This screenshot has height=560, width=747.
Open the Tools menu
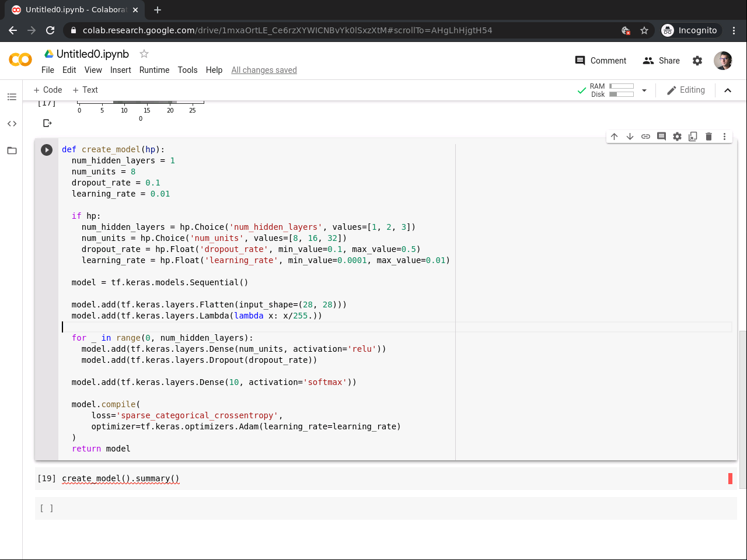[x=187, y=70]
